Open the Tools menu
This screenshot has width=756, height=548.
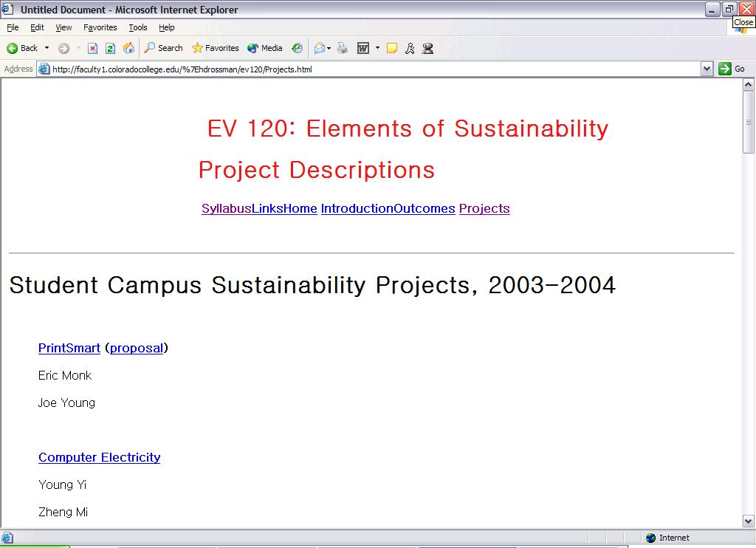(x=138, y=27)
